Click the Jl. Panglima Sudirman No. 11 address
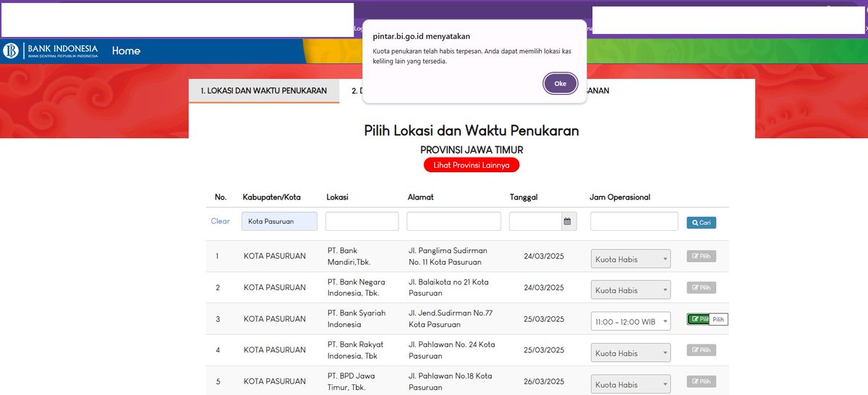This screenshot has height=395, width=868. [448, 256]
